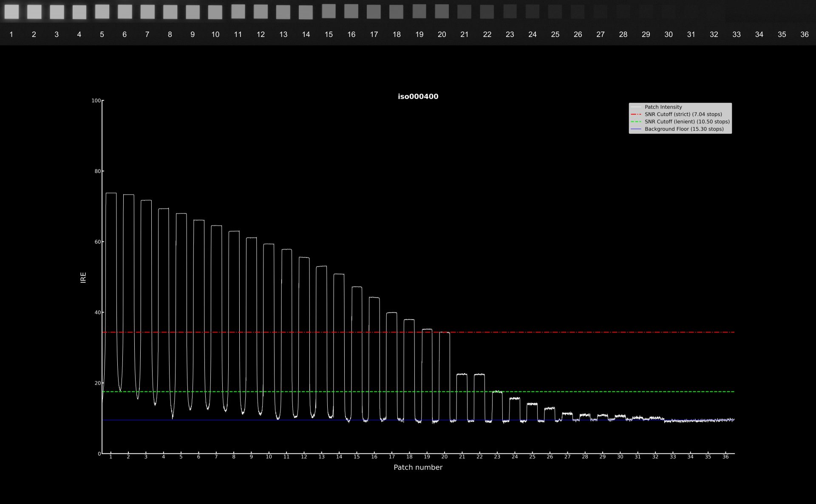Click the IRE y-axis label
816x504 pixels.
pyautogui.click(x=83, y=277)
